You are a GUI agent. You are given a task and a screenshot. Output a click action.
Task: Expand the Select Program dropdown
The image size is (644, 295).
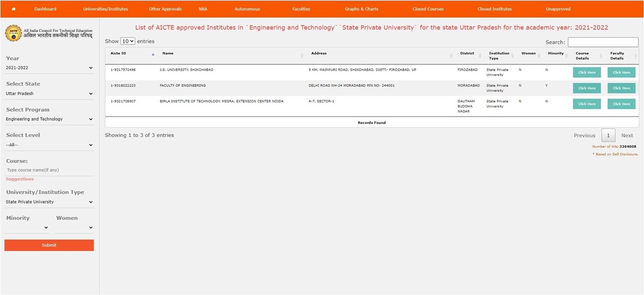pos(49,119)
